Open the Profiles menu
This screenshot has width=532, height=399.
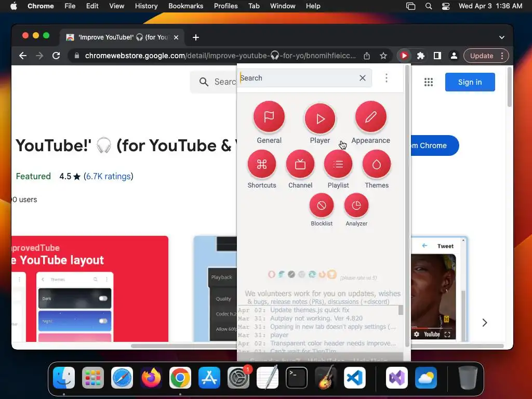point(225,6)
